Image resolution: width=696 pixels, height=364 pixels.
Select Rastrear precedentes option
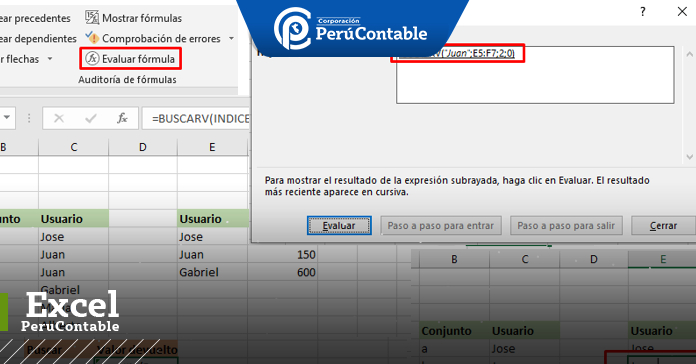tap(35, 18)
